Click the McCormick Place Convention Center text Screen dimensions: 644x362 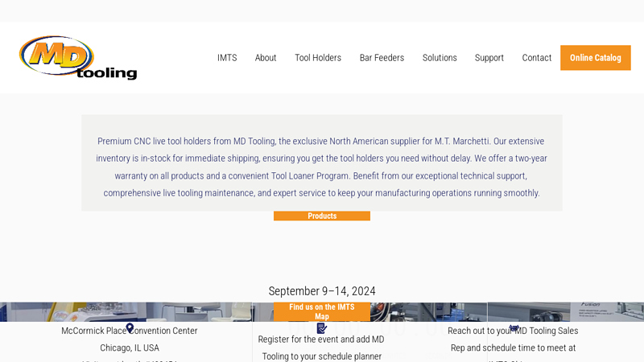pos(130,331)
